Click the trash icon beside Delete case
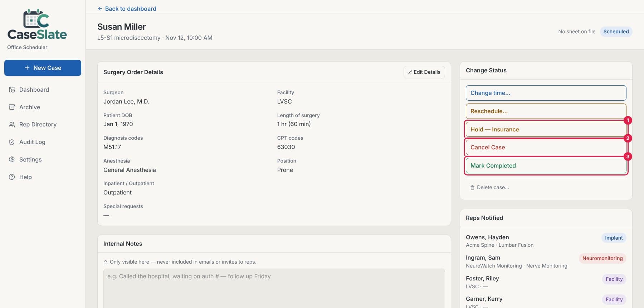This screenshot has height=308, width=644. coord(472,187)
